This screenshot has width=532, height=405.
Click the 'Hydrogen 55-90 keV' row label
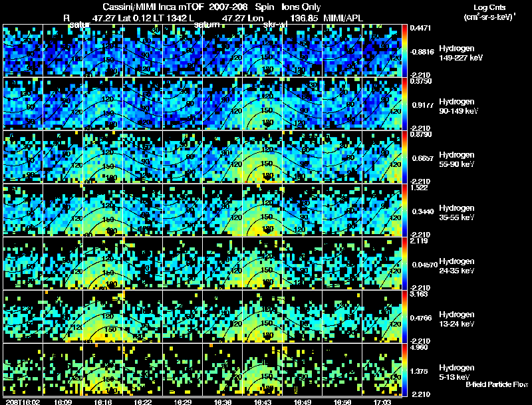pyautogui.click(x=457, y=160)
